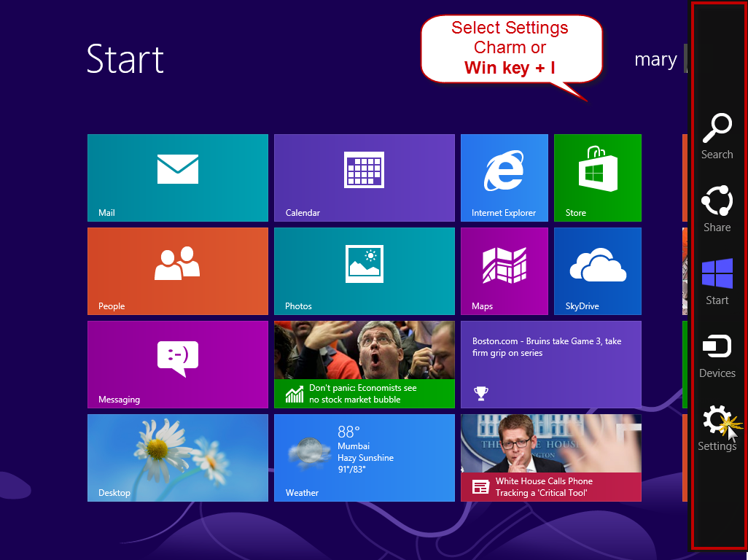Open the People tile
The height and width of the screenshot is (560, 748).
pos(178,271)
